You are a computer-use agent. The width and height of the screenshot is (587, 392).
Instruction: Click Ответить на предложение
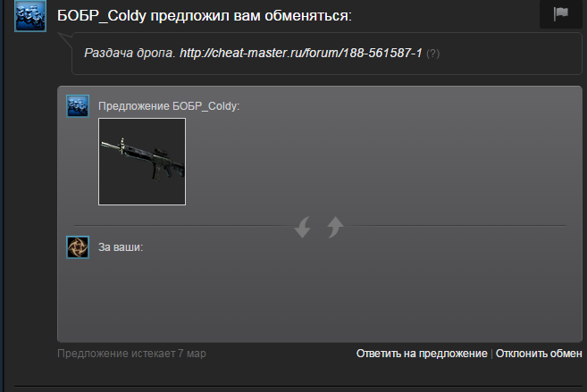pos(422,354)
